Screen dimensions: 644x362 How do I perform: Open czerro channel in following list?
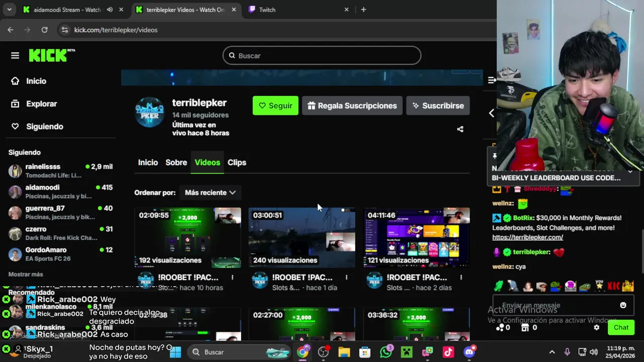(x=60, y=233)
